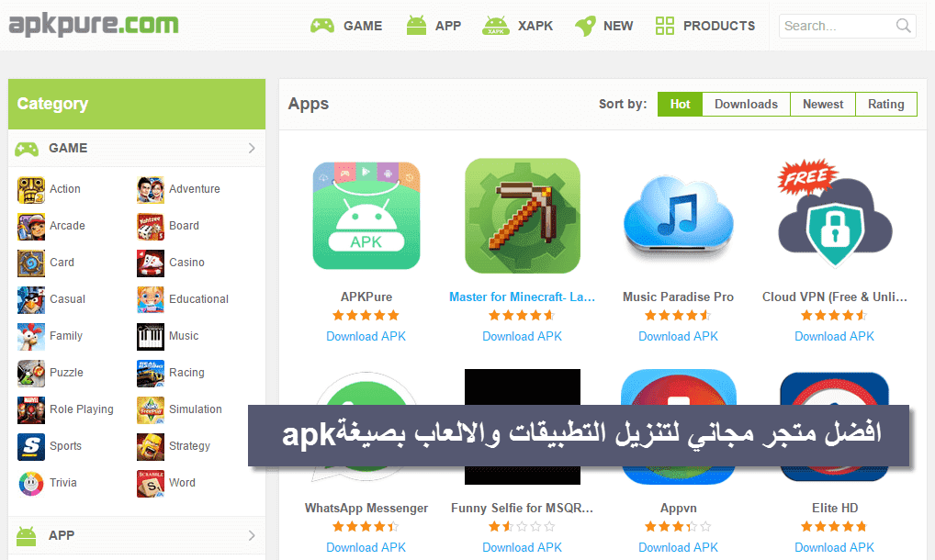
Task: Sort apps by Newest
Action: (x=823, y=105)
